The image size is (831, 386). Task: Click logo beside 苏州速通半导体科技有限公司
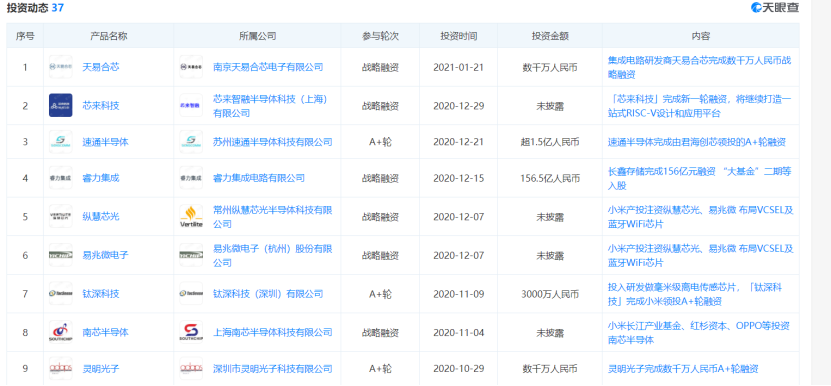(191, 142)
